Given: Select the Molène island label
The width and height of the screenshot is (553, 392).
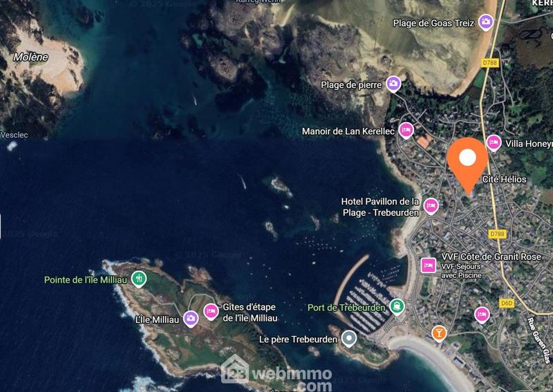Looking at the screenshot, I should point(30,57).
